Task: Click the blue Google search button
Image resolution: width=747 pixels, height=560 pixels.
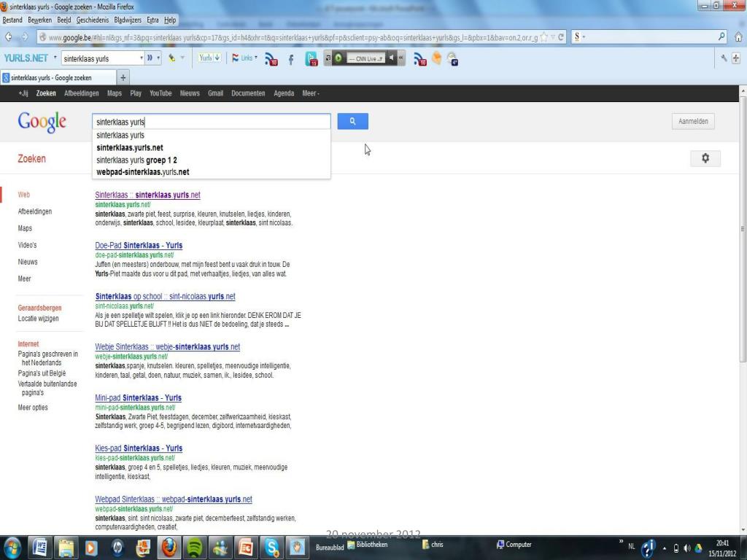Action: point(352,122)
